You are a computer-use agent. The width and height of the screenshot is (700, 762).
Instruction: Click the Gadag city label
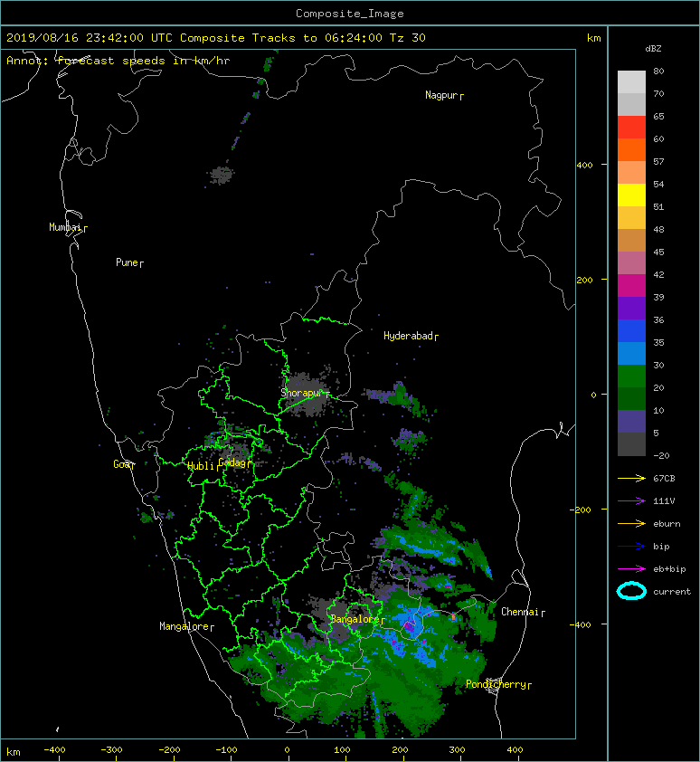(x=232, y=462)
